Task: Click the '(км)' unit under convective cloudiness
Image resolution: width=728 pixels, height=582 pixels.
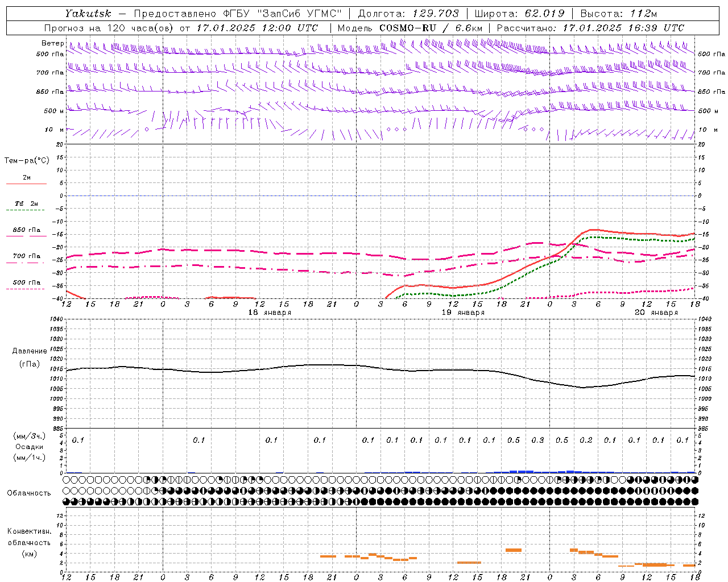Action: [x=30, y=554]
